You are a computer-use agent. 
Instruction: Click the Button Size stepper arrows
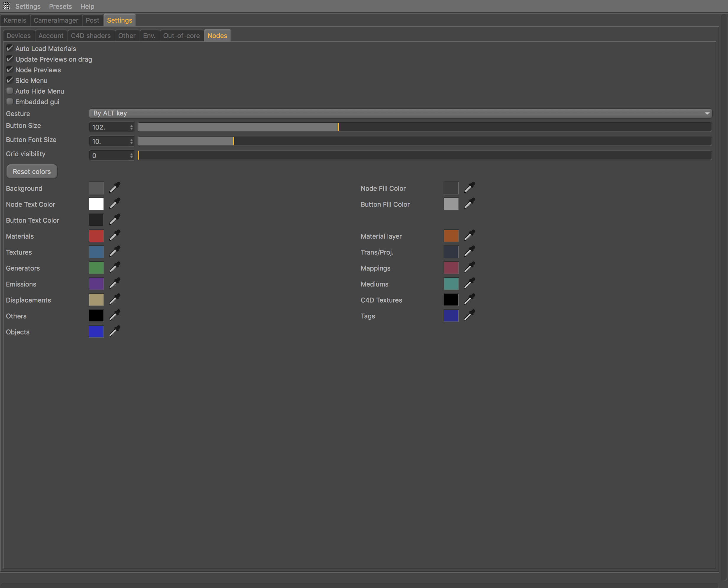pyautogui.click(x=131, y=127)
